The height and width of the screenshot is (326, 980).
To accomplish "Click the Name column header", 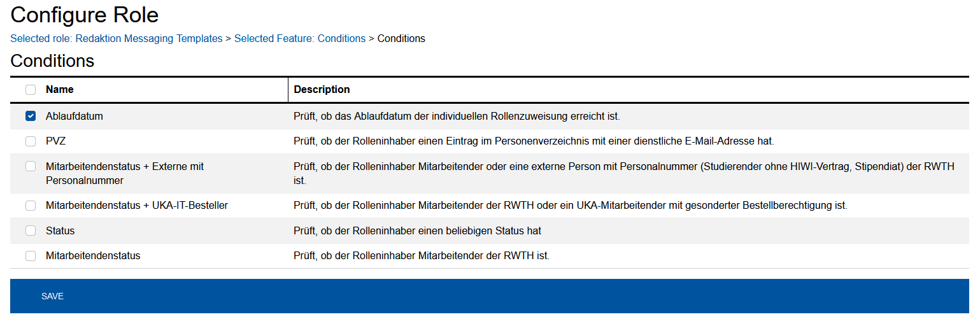I will coord(60,90).
